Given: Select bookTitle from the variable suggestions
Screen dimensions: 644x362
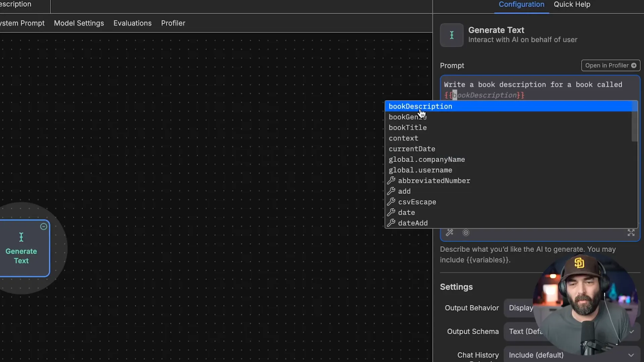Looking at the screenshot, I should click(x=408, y=127).
